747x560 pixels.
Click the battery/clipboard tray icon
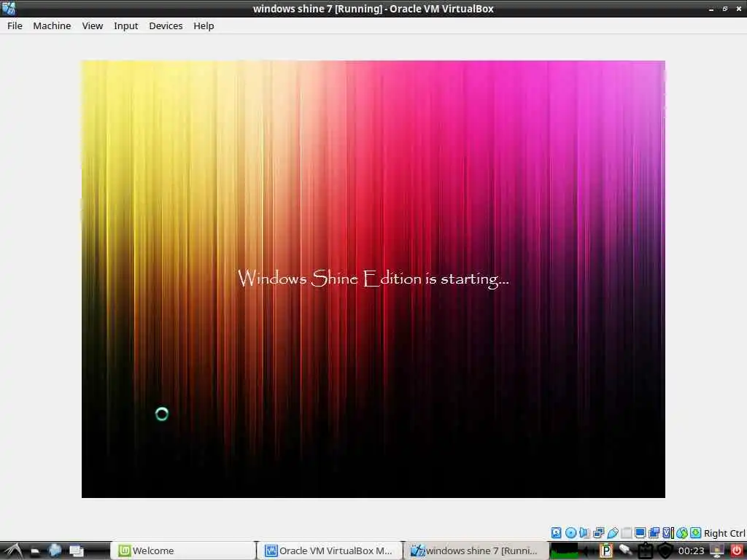pyautogui.click(x=646, y=551)
